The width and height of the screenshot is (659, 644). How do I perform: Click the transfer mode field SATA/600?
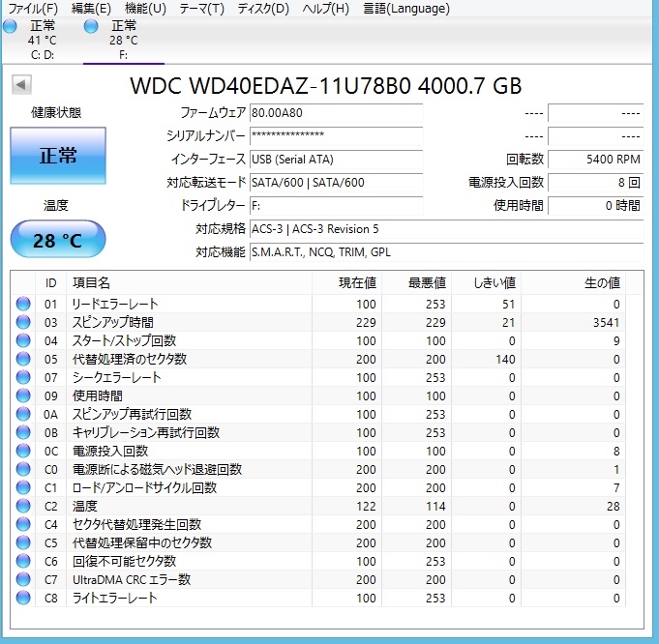coord(336,183)
